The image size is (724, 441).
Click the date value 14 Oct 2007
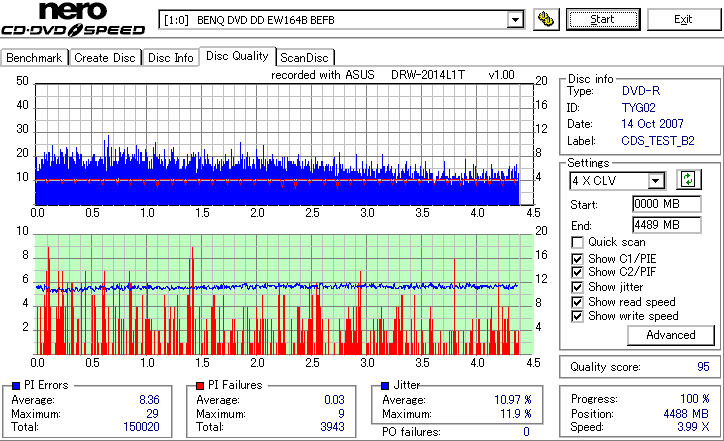pyautogui.click(x=652, y=124)
